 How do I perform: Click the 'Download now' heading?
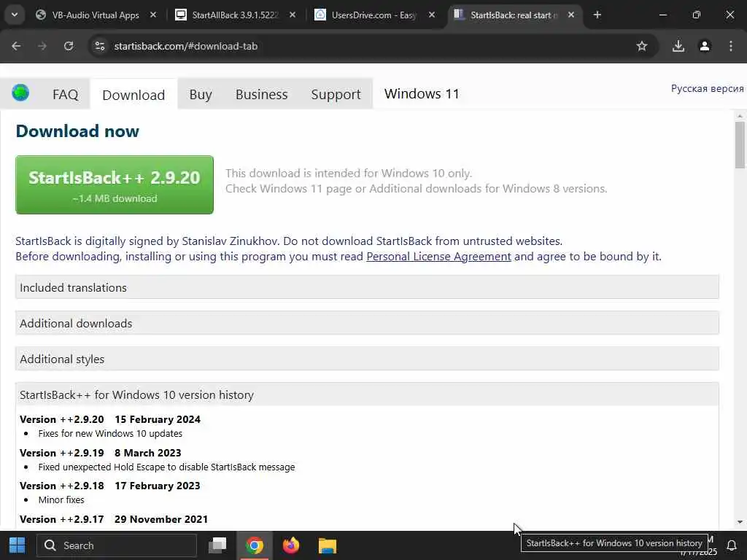tap(77, 131)
